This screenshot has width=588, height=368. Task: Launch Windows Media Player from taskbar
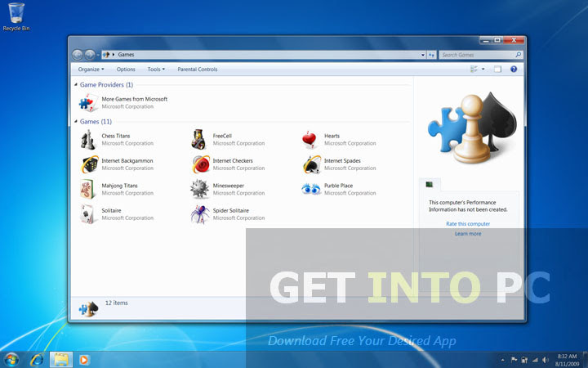84,360
